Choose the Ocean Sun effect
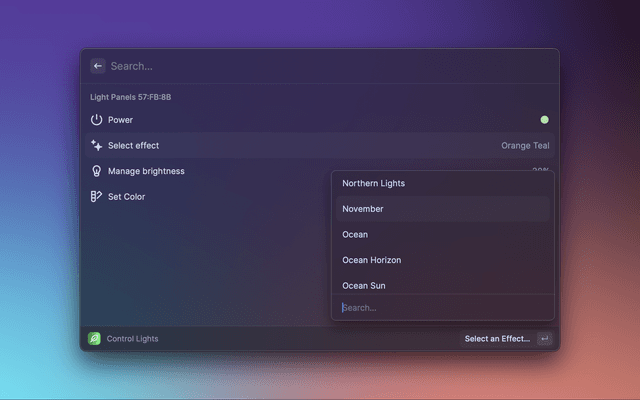This screenshot has width=640, height=400. point(364,286)
